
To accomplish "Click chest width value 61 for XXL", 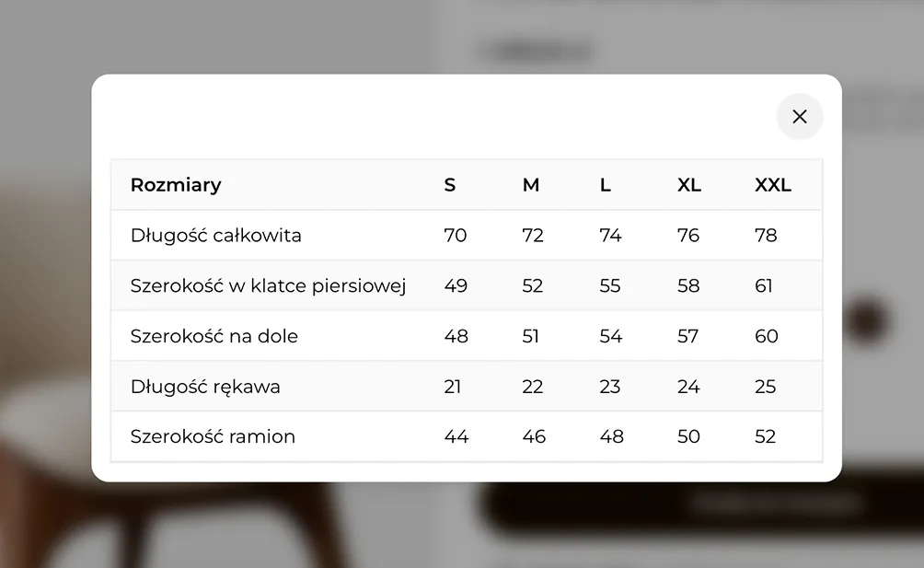I will coord(763,285).
